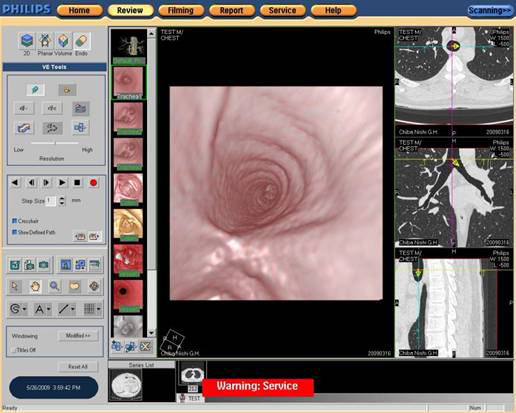Click the dark layered icon in VE Tools second row
This screenshot has height=413, width=516.
[x=81, y=108]
